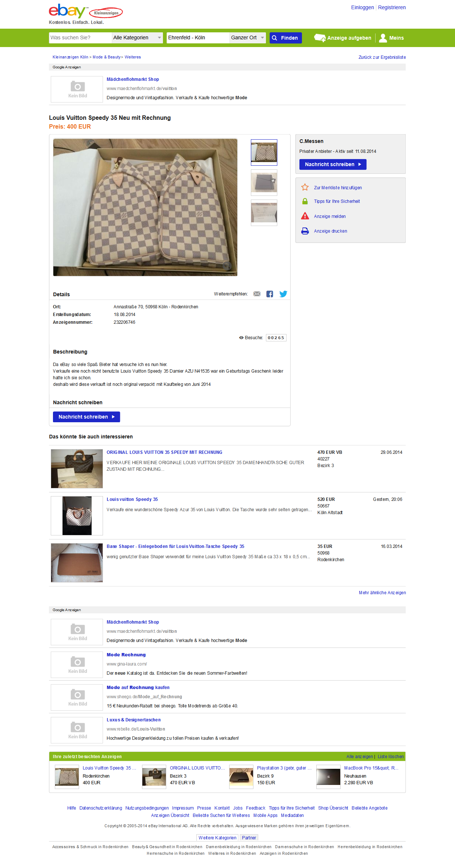Click the green lock security icon
The image size is (455, 868).
pyautogui.click(x=305, y=201)
